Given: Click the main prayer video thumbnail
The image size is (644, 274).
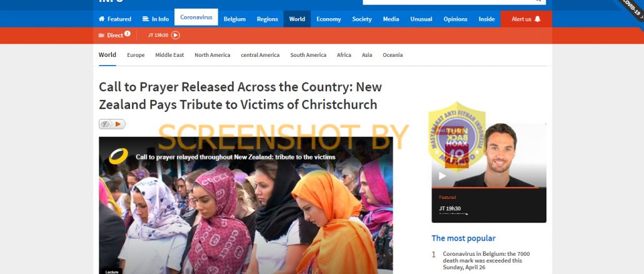Looking at the screenshot, I should pos(246,205).
